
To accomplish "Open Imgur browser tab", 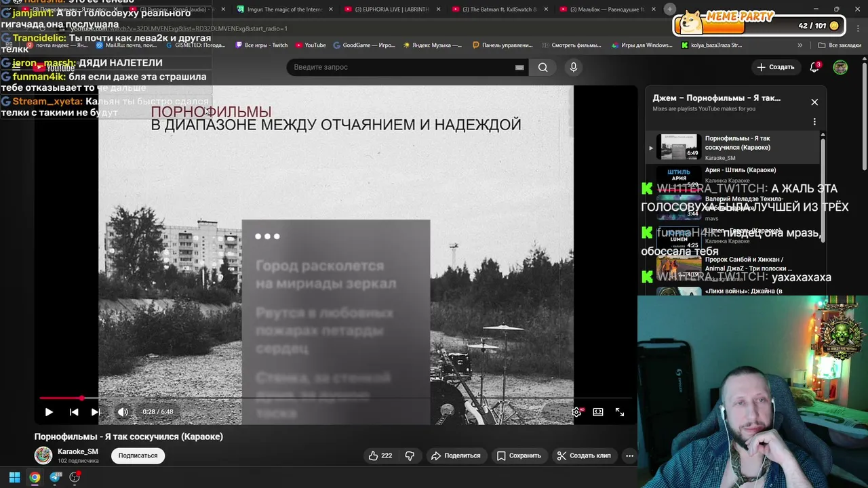I will [x=279, y=9].
